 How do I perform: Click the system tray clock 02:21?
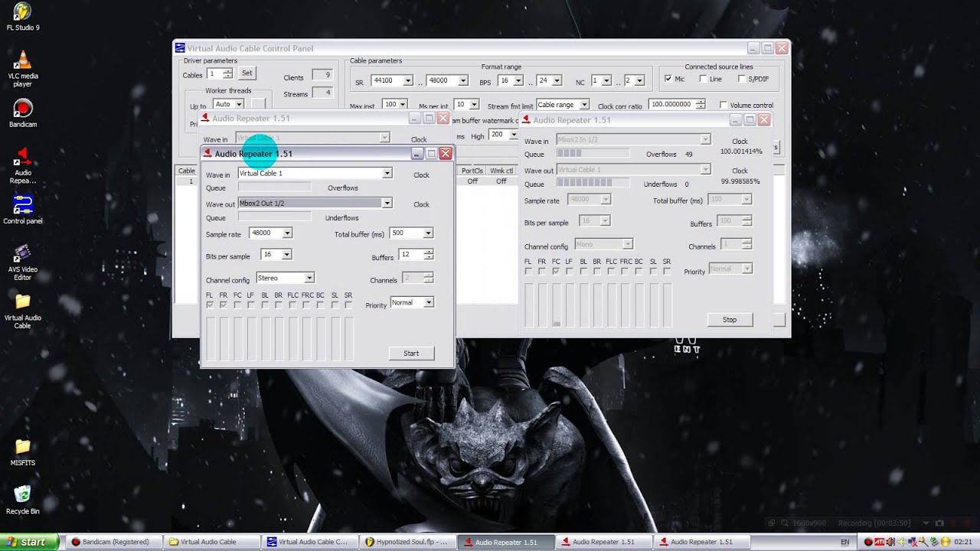(x=963, y=542)
